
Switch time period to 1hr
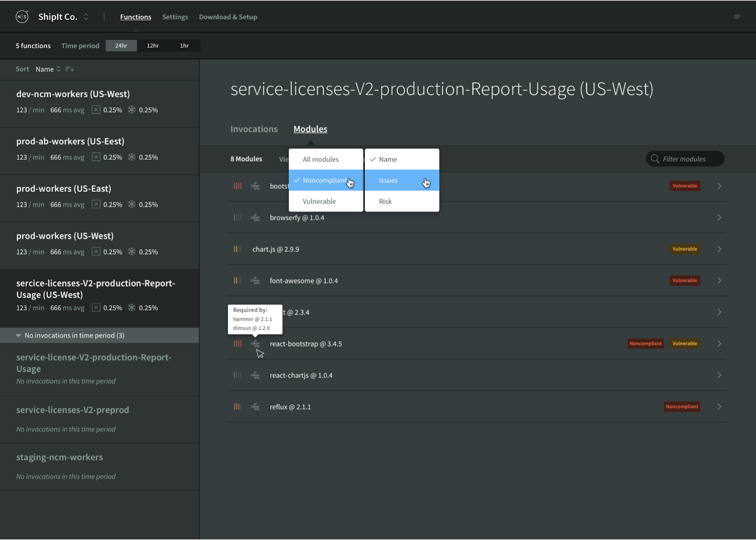(x=184, y=46)
